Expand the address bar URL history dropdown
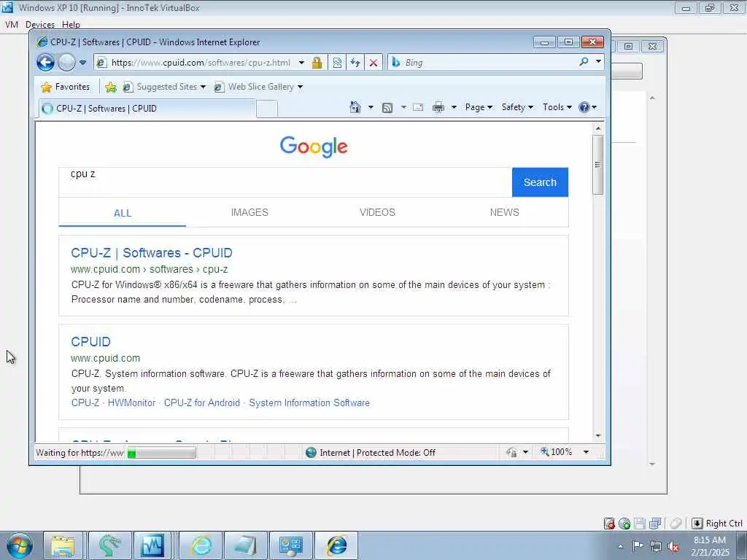 click(301, 63)
